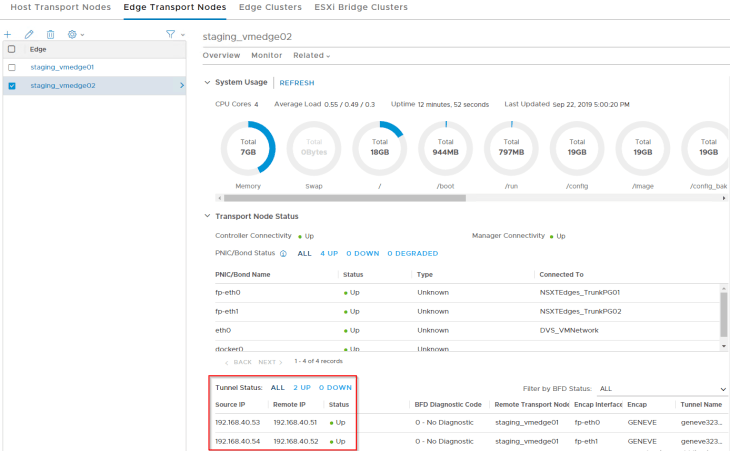This screenshot has height=451, width=730.
Task: Open the Related dropdown menu
Action: tap(311, 55)
